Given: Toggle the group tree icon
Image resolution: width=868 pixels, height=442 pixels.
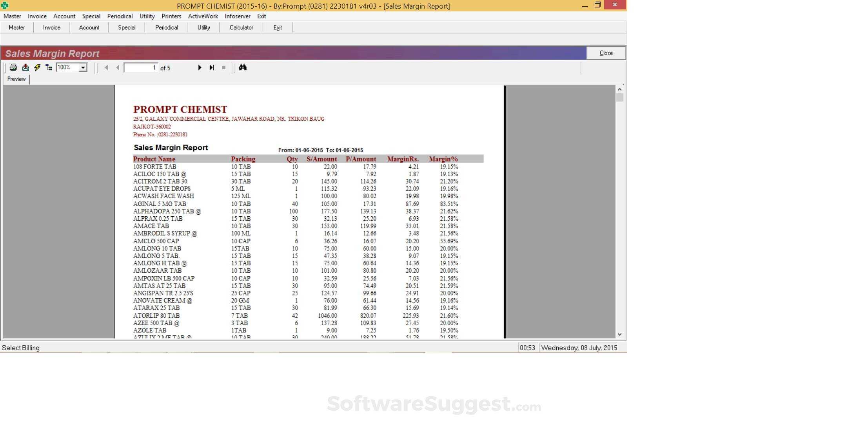Looking at the screenshot, I should [x=49, y=67].
